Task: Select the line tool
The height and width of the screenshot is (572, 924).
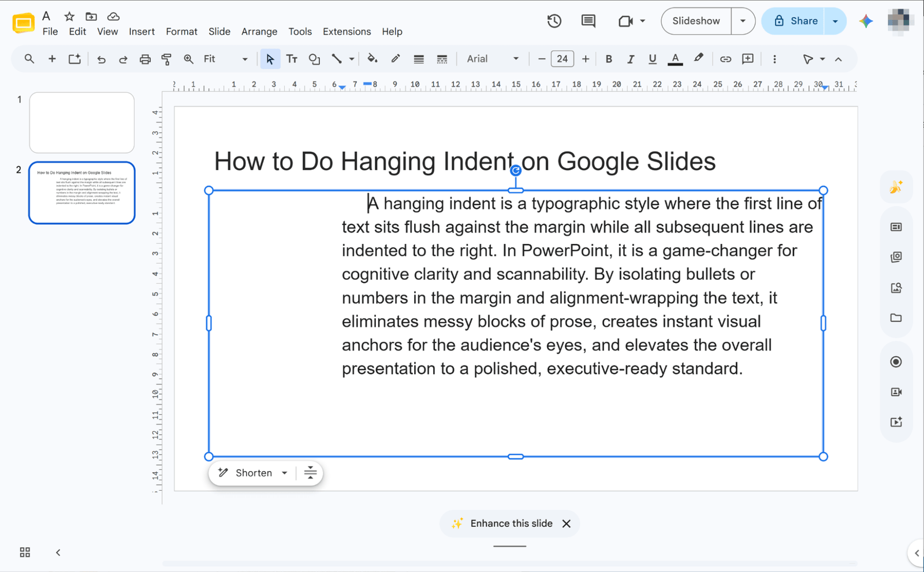Action: click(336, 59)
